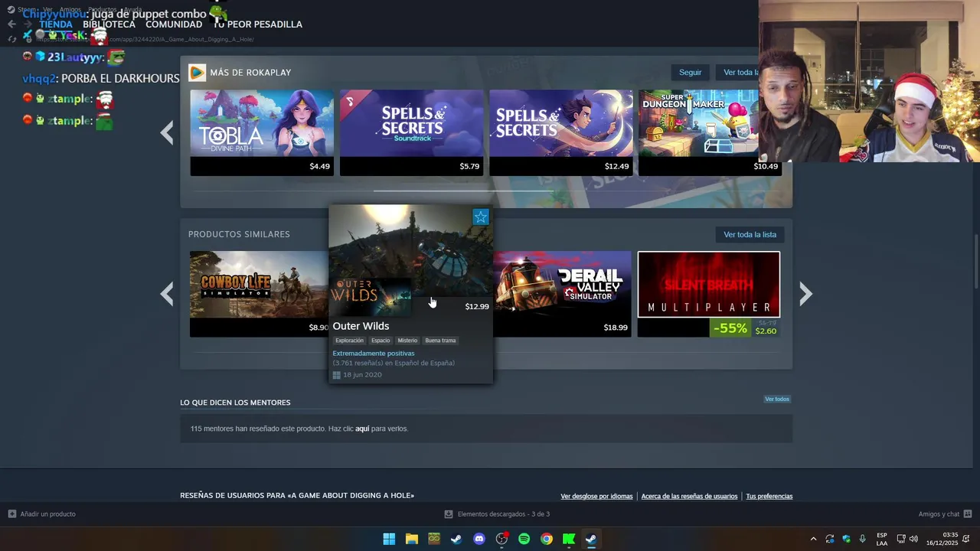The width and height of the screenshot is (980, 551).
Task: Open the Discord taskbar icon
Action: tap(479, 539)
